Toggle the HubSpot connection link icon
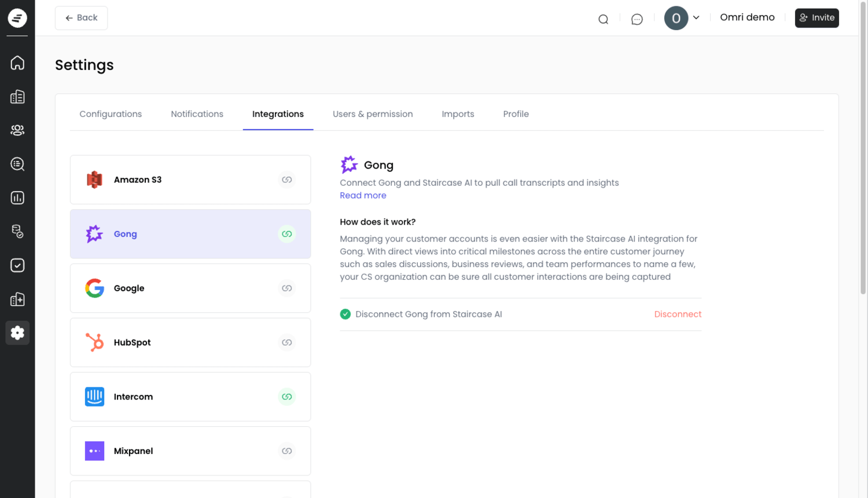The width and height of the screenshot is (868, 498). pyautogui.click(x=286, y=342)
